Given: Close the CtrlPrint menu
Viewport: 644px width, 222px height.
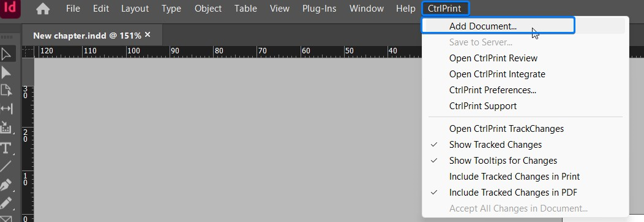Looking at the screenshot, I should (445, 8).
